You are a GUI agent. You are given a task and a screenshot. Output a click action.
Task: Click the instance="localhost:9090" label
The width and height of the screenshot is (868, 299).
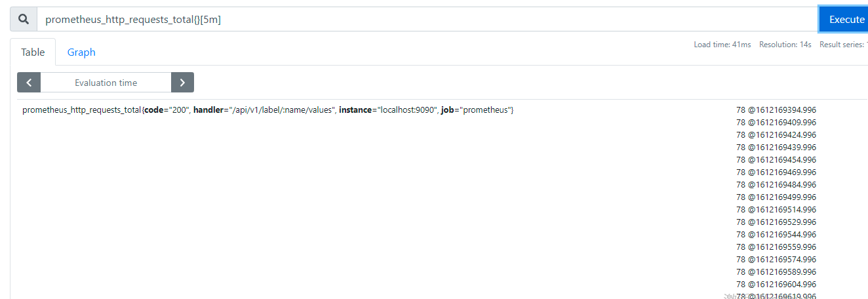point(387,110)
